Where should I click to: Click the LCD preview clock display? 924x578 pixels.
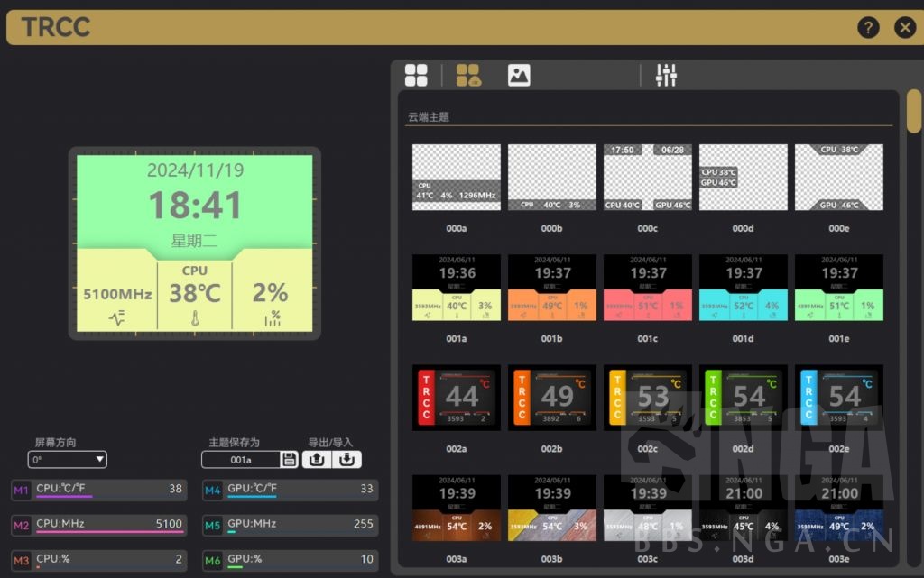[x=195, y=206]
